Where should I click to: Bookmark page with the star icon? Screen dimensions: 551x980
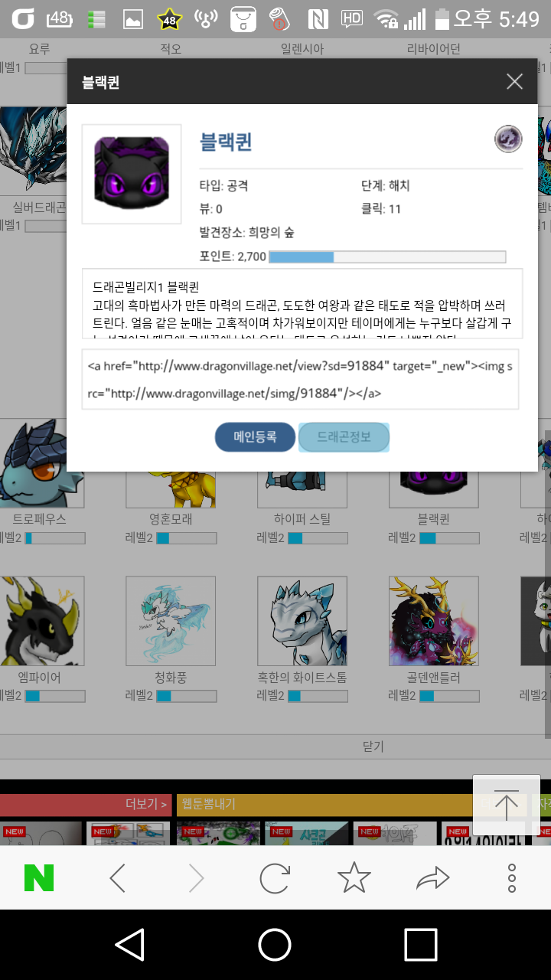(x=354, y=877)
